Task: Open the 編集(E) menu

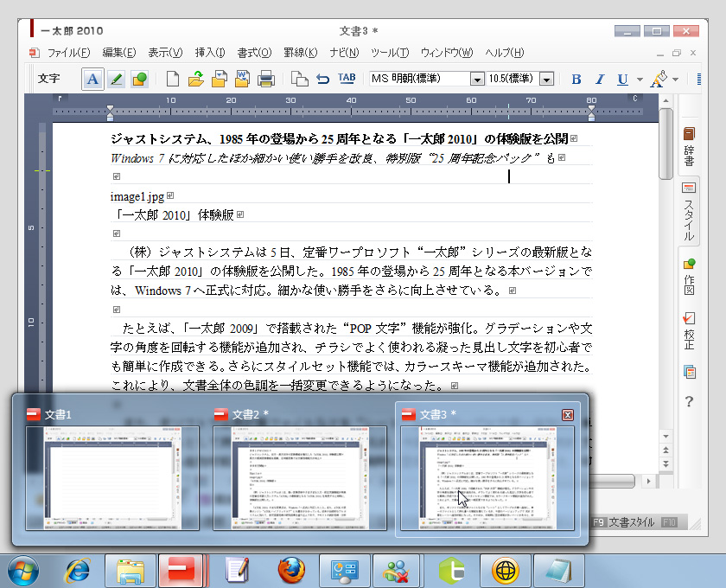Action: click(x=119, y=53)
